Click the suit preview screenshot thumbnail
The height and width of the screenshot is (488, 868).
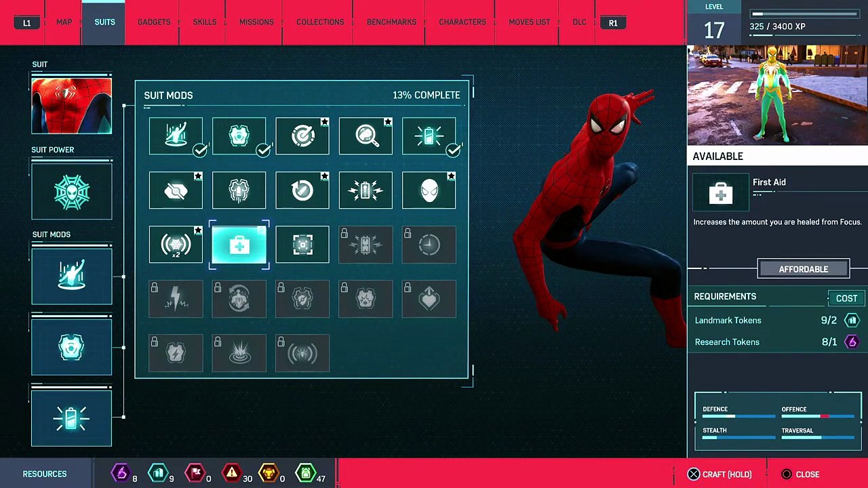click(778, 96)
